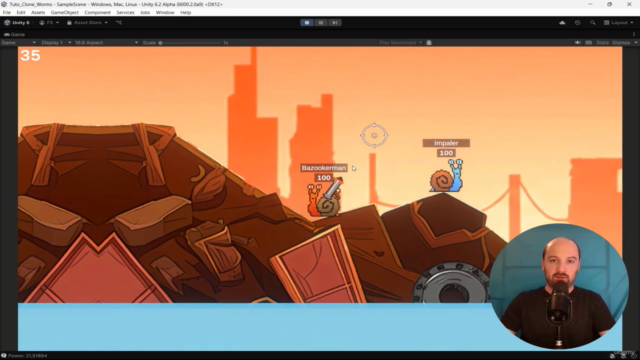Click the Bazookerman snail character
Screen dimensions: 640x360
pos(325,199)
